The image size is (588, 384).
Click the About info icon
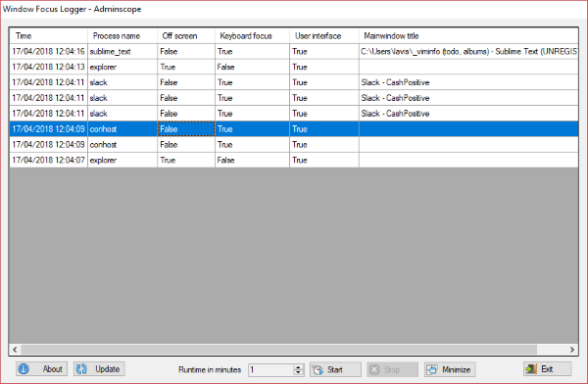[x=24, y=369]
